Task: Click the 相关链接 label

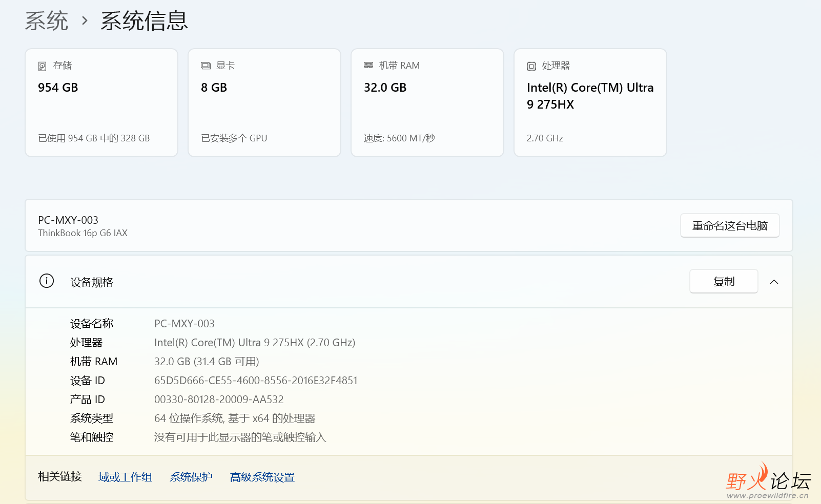Action: (x=60, y=477)
